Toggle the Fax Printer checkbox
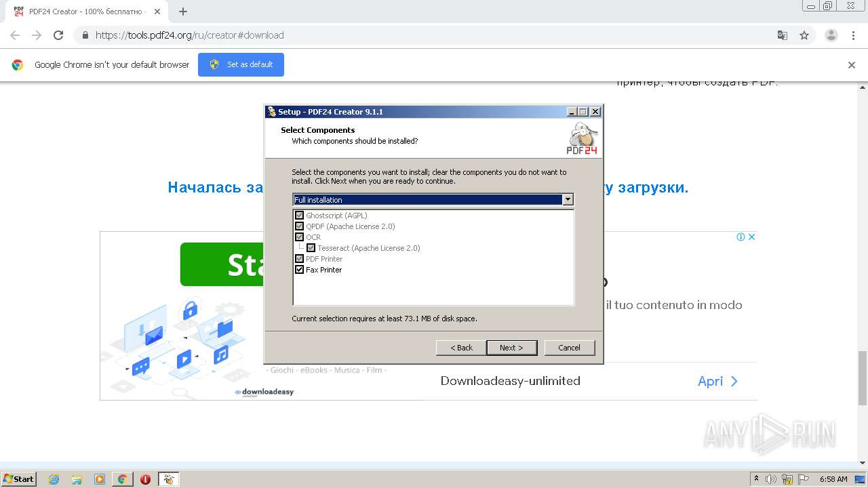Image resolution: width=868 pixels, height=488 pixels. pos(300,270)
